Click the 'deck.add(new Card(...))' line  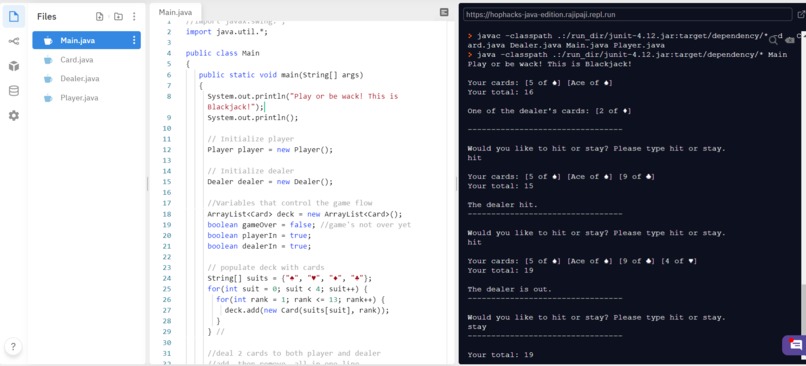pos(307,310)
